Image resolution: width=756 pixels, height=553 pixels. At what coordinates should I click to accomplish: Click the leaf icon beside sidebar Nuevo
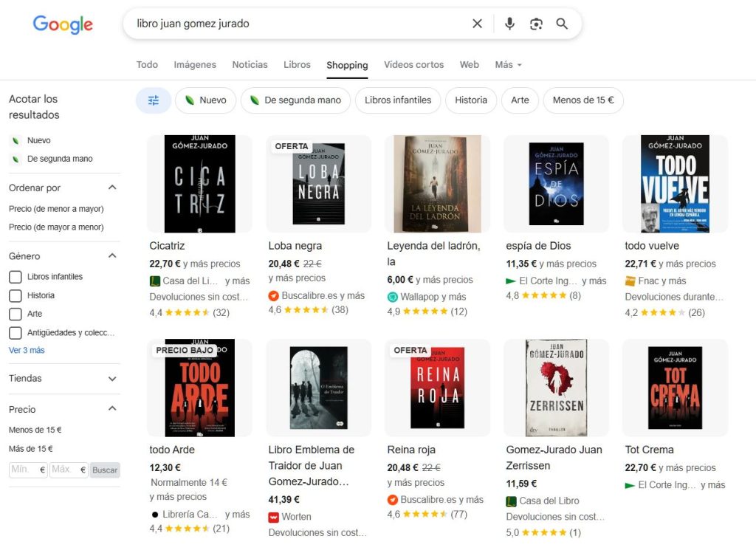tap(16, 141)
